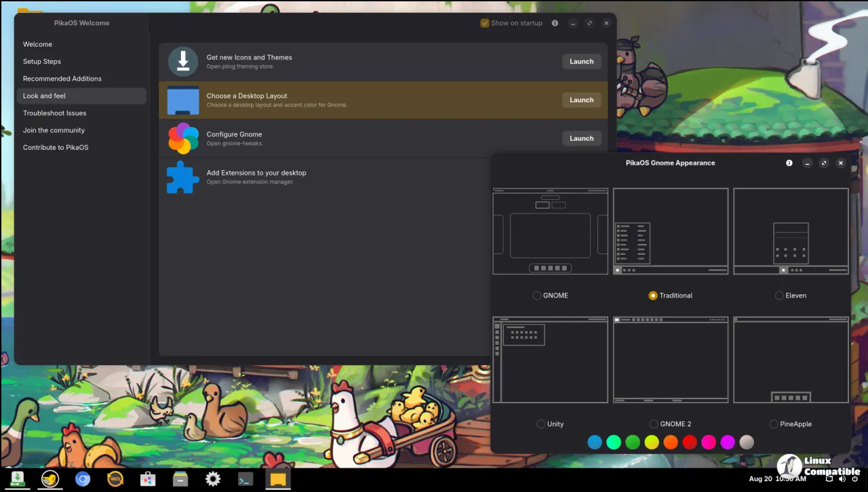Click the 'Add Extensions to your desktop' text
The width and height of the screenshot is (868, 492).
[256, 173]
